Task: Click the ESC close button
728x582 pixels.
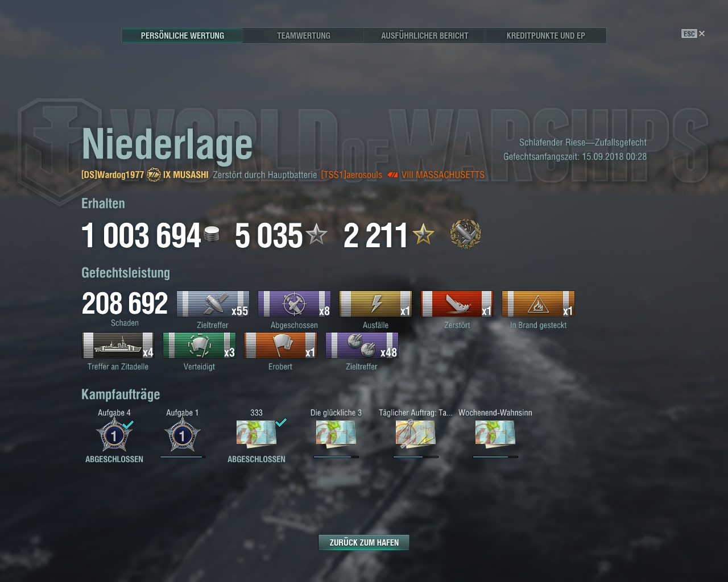Action: tap(693, 34)
